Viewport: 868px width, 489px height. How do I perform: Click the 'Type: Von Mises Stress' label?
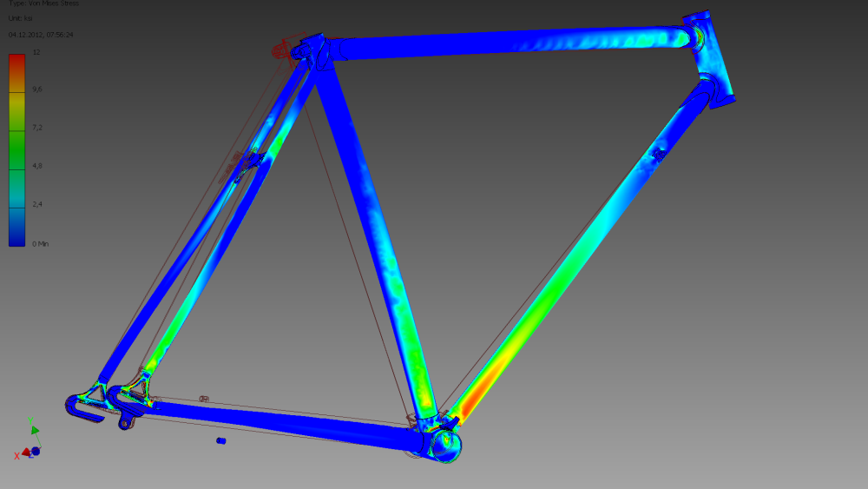(x=43, y=3)
